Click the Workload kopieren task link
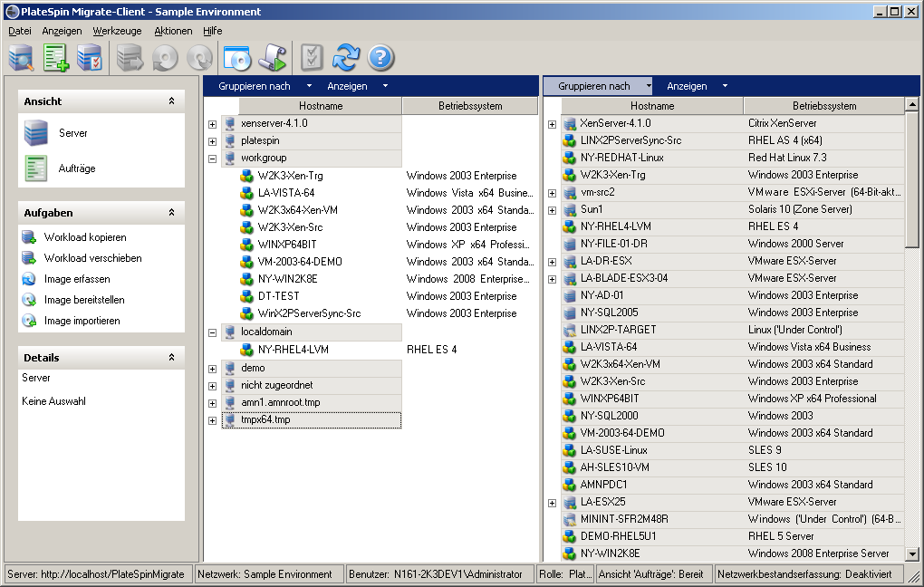 point(85,237)
